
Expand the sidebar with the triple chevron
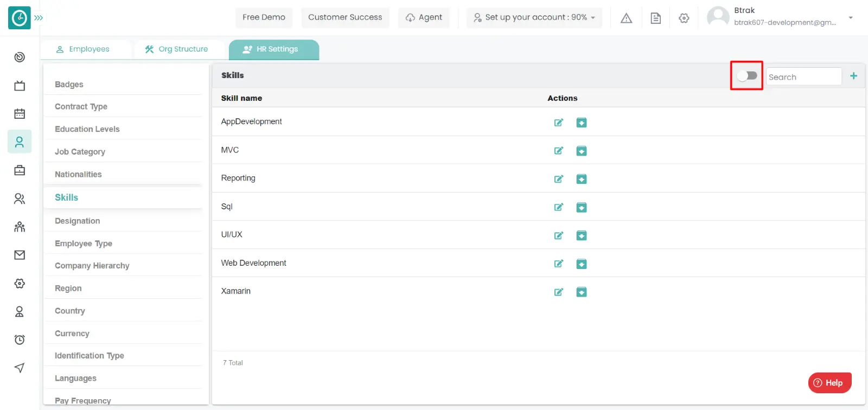(39, 18)
